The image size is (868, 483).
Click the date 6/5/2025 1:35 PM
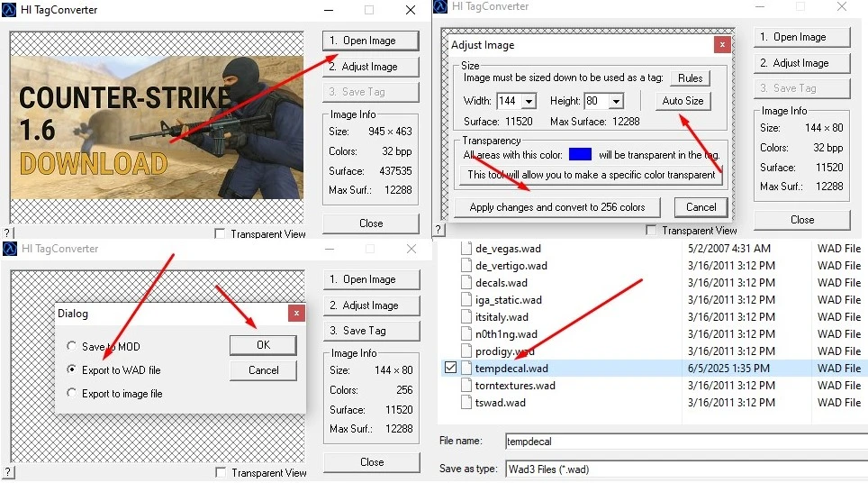pyautogui.click(x=728, y=369)
